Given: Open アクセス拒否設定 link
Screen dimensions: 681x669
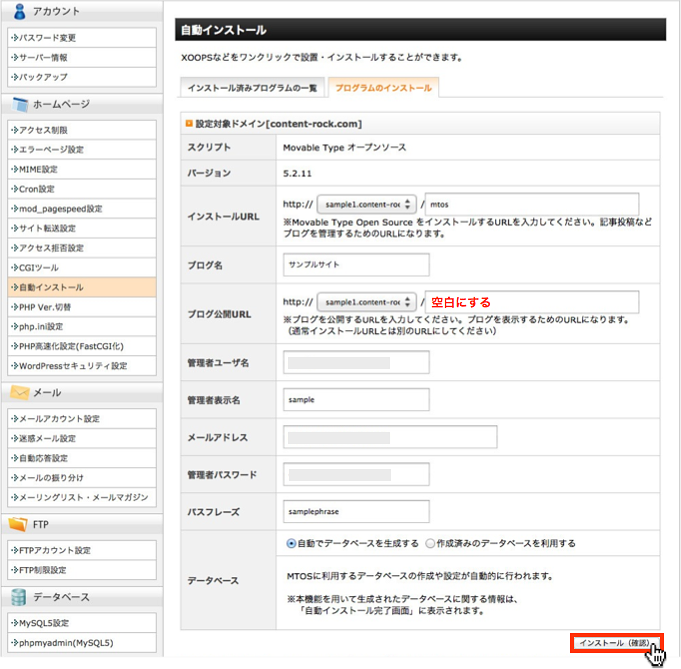Looking at the screenshot, I should pos(82,248).
